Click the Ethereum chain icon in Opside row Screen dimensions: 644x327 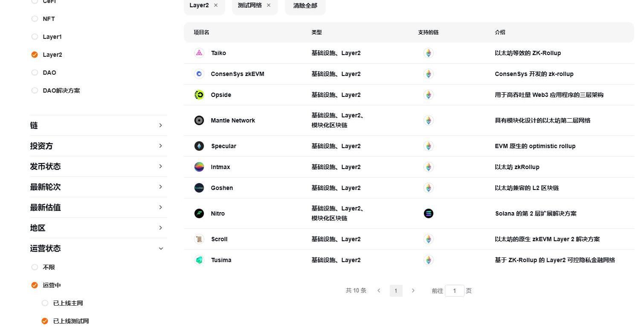click(429, 95)
